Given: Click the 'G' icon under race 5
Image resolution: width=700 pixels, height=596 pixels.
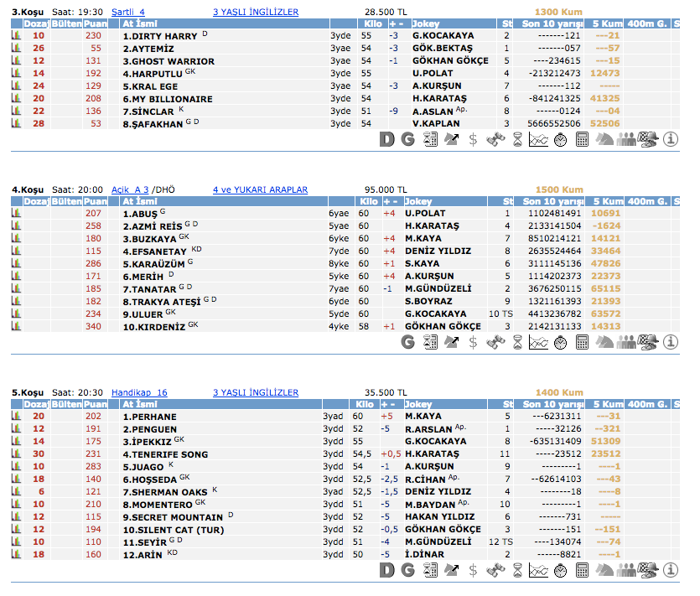Looking at the screenshot, I should [408, 570].
